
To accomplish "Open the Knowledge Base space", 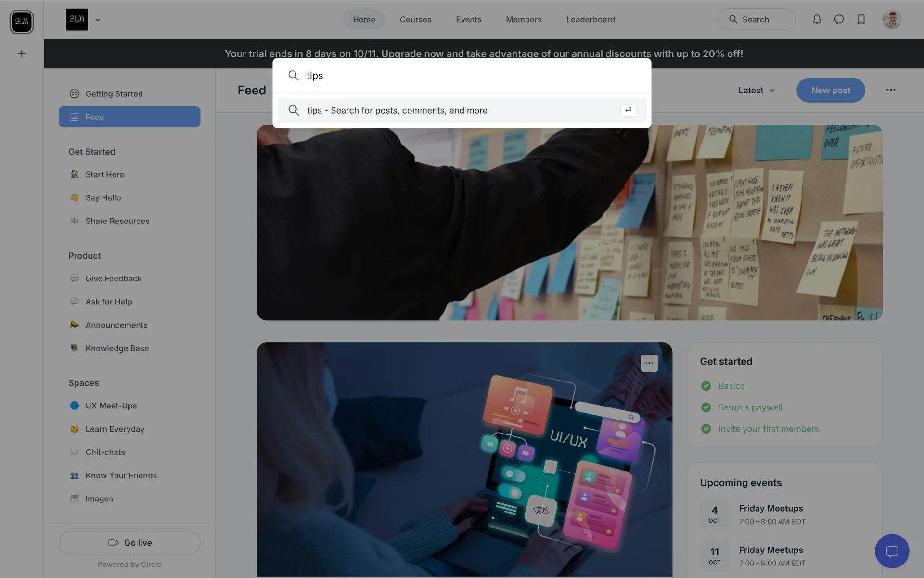I will [x=117, y=348].
